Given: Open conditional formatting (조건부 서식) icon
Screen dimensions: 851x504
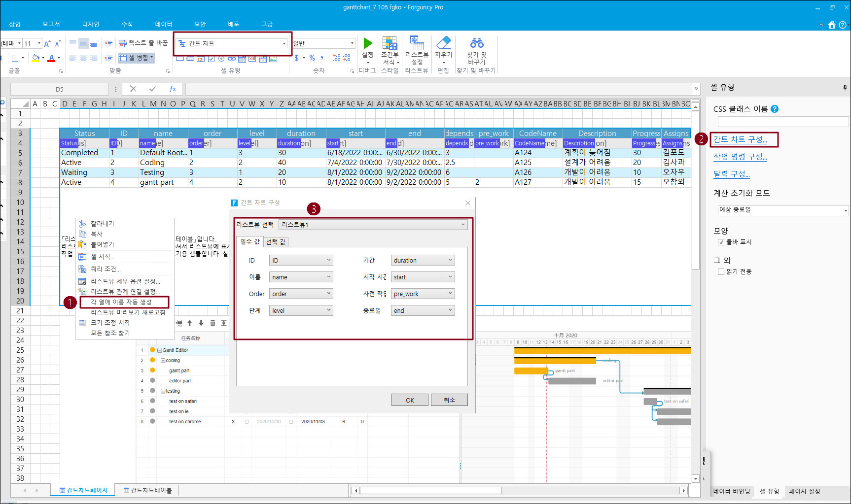Looking at the screenshot, I should pos(390,44).
